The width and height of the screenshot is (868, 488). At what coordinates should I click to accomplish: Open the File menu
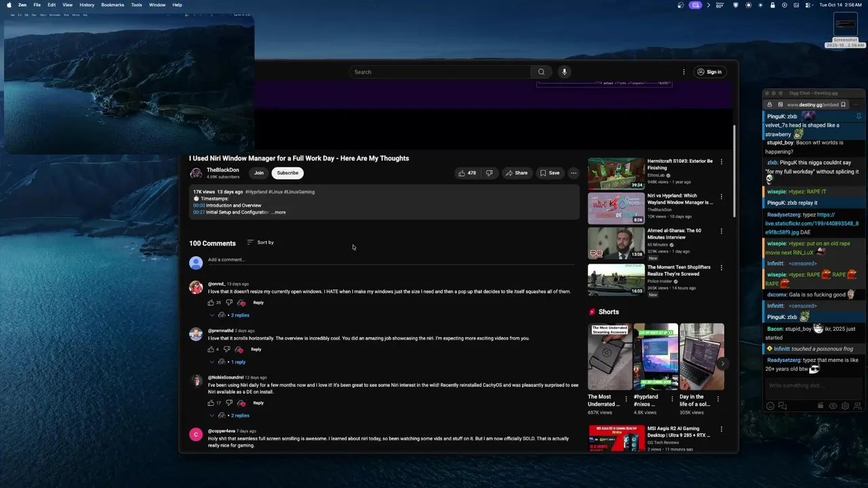click(37, 5)
